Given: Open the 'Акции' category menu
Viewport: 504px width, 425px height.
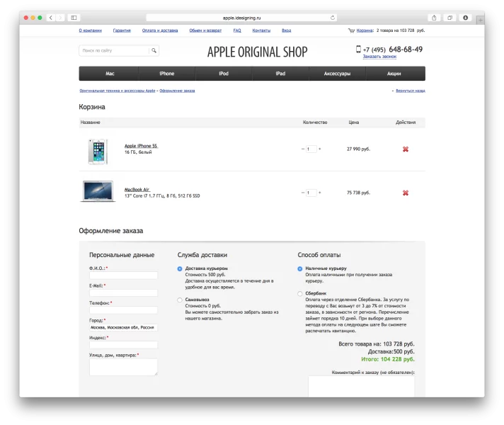Looking at the screenshot, I should pos(394,74).
